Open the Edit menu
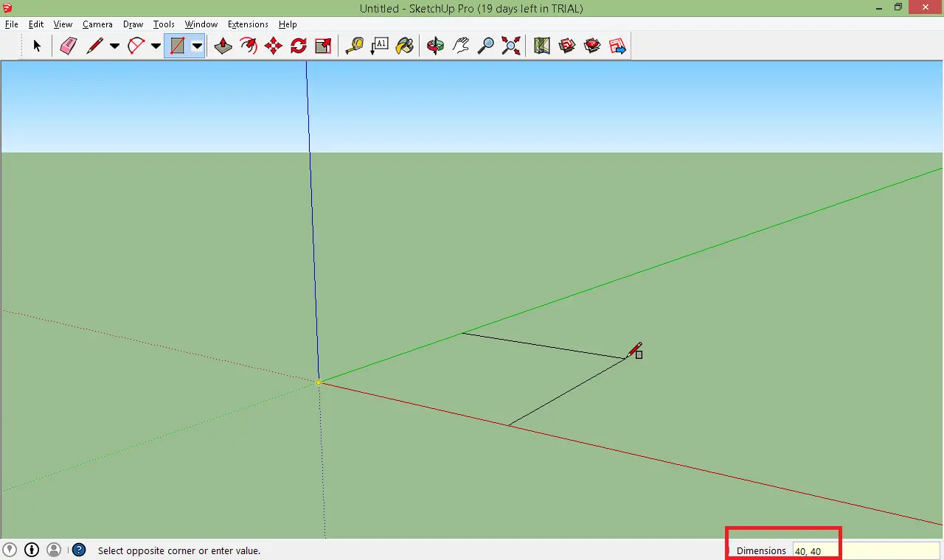The image size is (944, 560). click(36, 24)
